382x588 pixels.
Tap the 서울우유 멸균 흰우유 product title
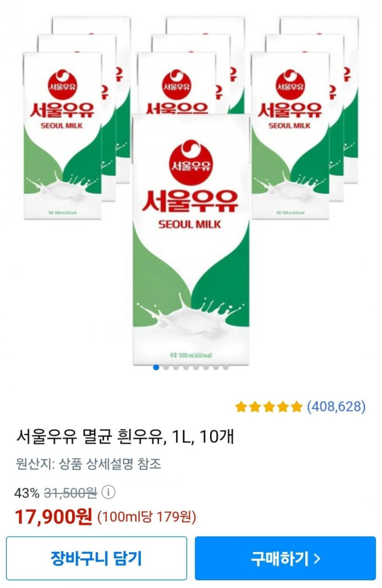[125, 437]
